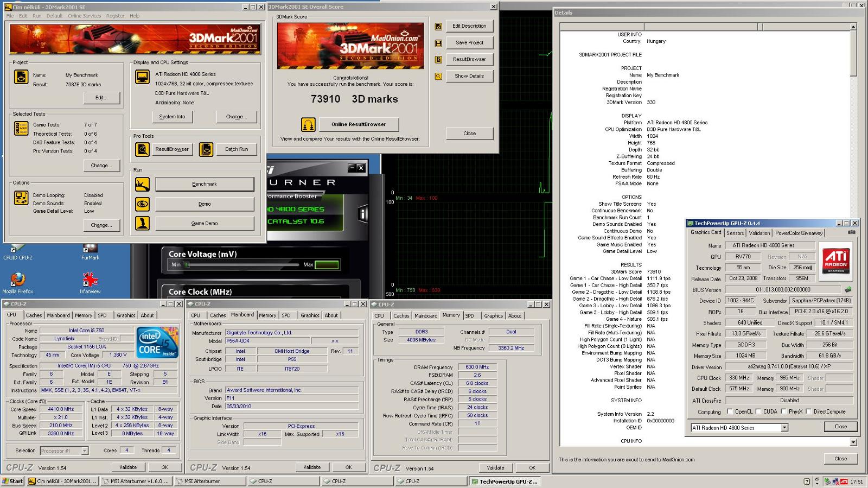Click Validate in the first CPU-Z window
This screenshot has height=488, width=868.
point(128,467)
